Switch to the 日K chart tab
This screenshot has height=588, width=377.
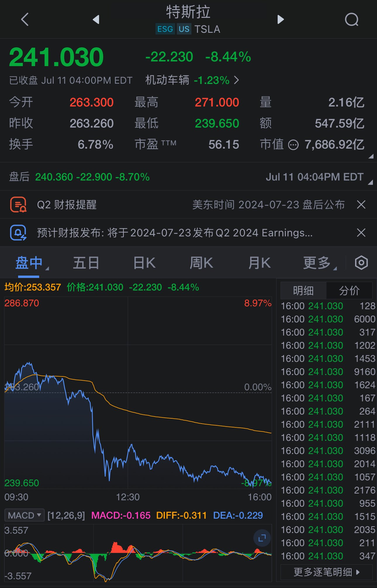pyautogui.click(x=144, y=263)
